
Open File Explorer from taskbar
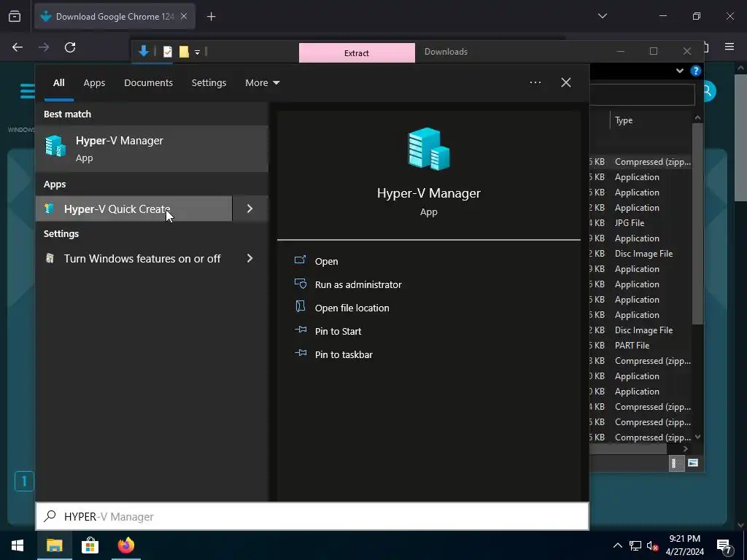click(54, 545)
